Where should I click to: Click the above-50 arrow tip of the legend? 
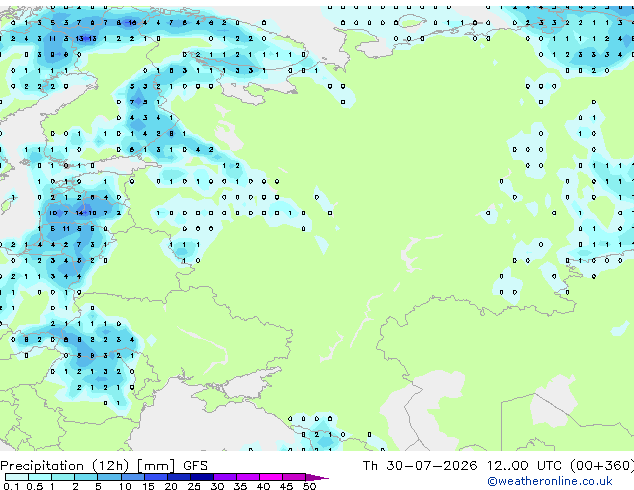pos(317,477)
